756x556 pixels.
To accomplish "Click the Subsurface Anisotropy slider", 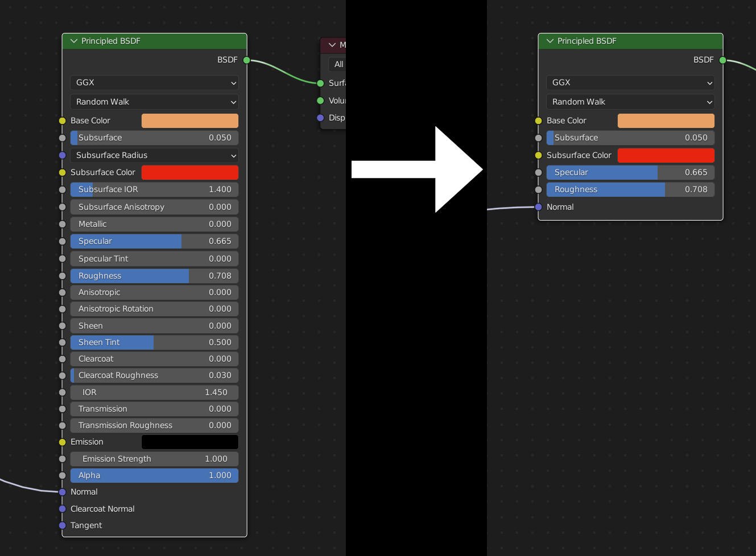I will click(155, 207).
